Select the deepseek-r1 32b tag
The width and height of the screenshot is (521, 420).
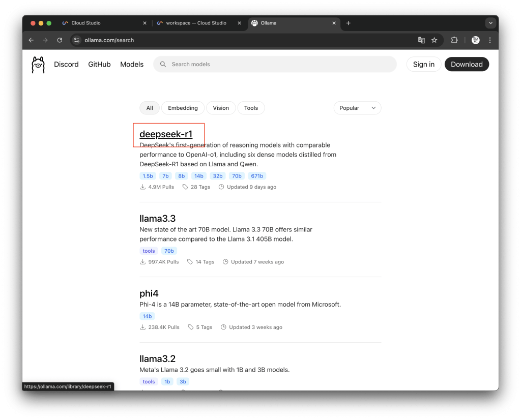(x=218, y=176)
